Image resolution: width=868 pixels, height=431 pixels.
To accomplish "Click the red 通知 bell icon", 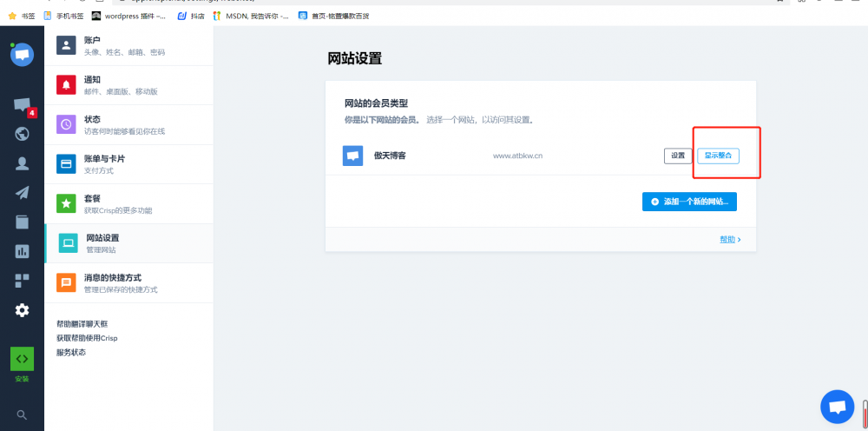I will tap(66, 85).
